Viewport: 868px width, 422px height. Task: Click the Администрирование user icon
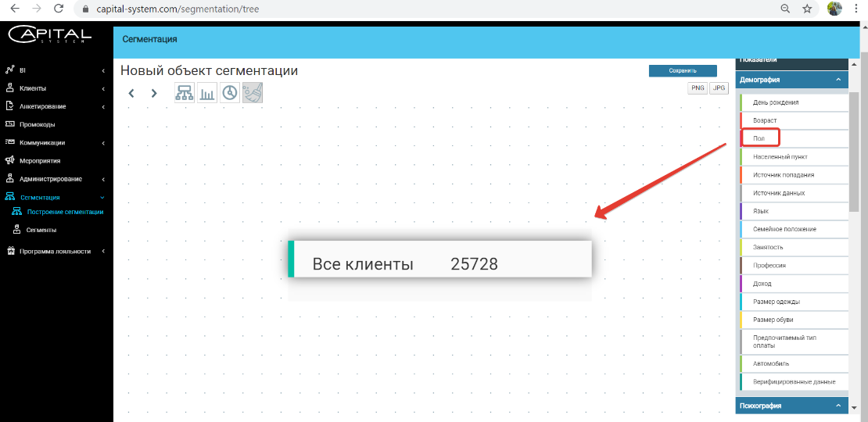(x=9, y=179)
